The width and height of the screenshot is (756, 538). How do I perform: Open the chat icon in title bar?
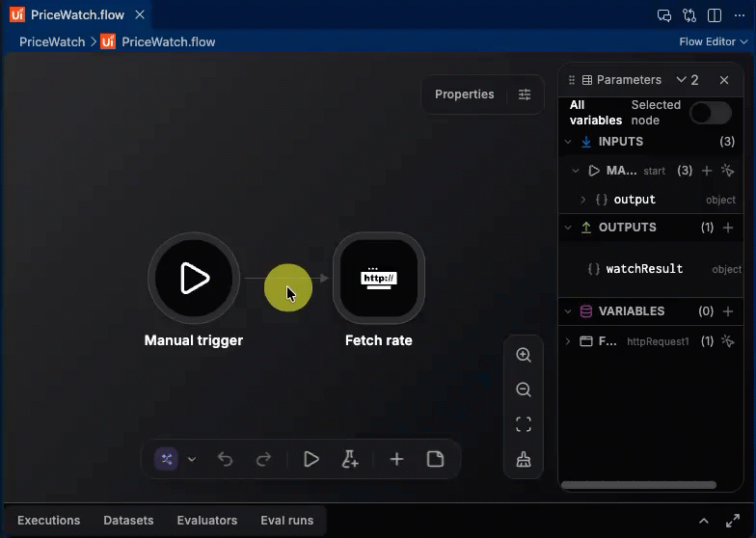click(x=663, y=15)
